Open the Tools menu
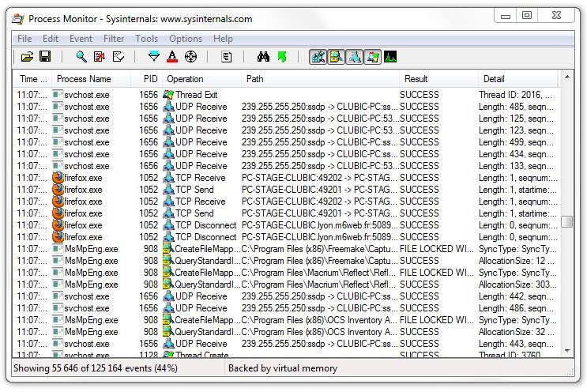 [146, 39]
